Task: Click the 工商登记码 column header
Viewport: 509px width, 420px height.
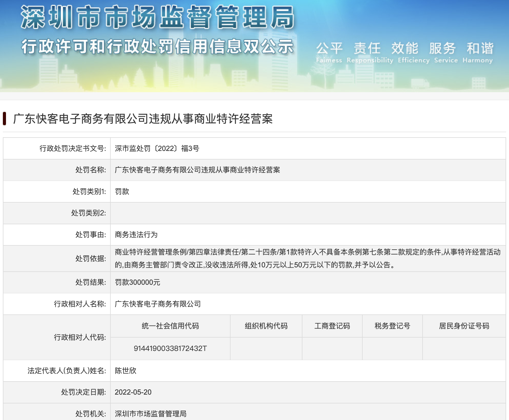Action: click(332, 326)
